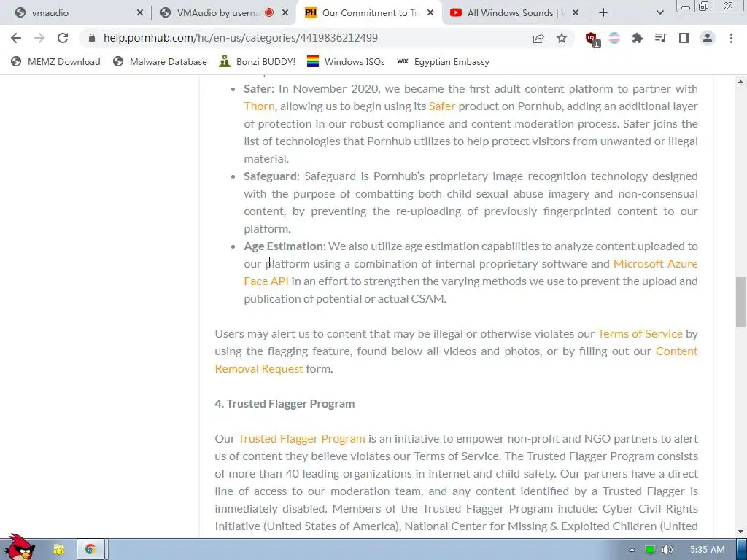Open MEMZ Download bookmark
747x560 pixels.
pos(56,61)
